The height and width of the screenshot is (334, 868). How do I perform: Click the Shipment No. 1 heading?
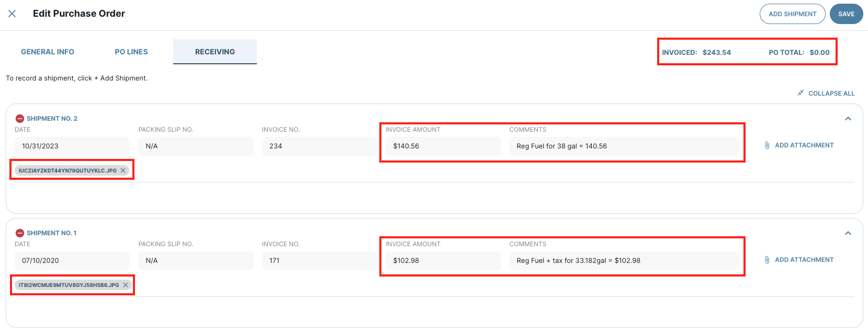click(51, 233)
